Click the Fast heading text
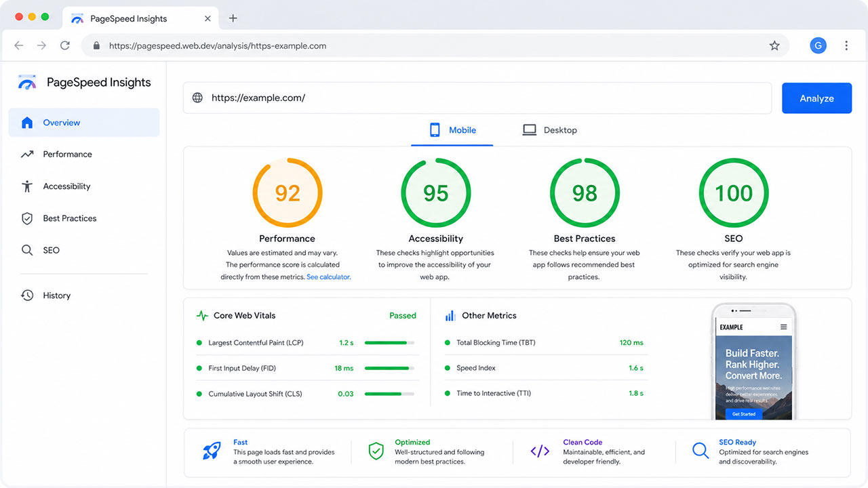The width and height of the screenshot is (868, 488). pos(240,443)
